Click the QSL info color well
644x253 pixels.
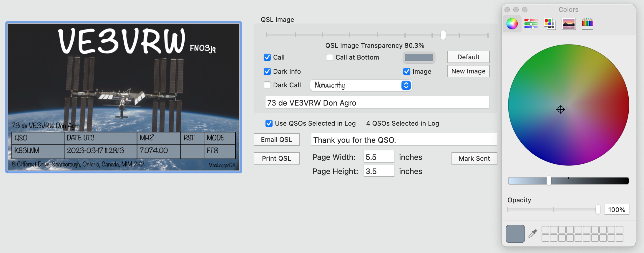(419, 57)
